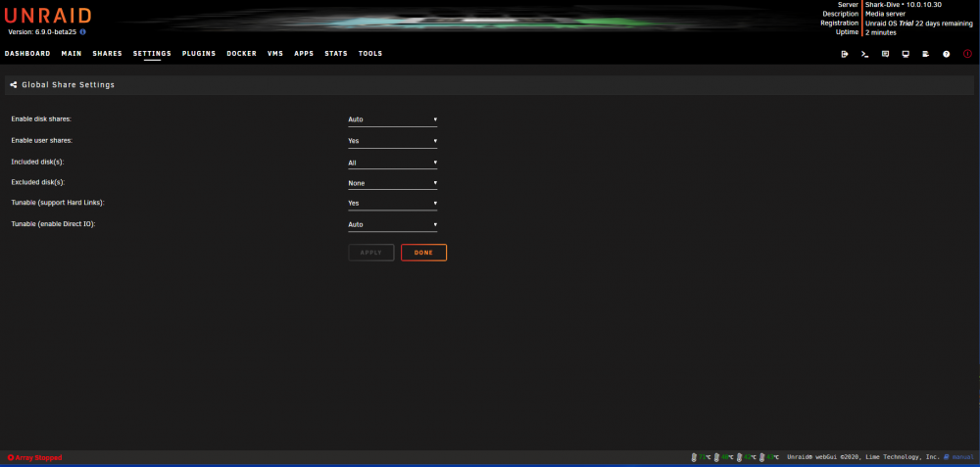Viewport: 980px width, 467px height.
Task: Open the system log icon
Action: pos(926,54)
